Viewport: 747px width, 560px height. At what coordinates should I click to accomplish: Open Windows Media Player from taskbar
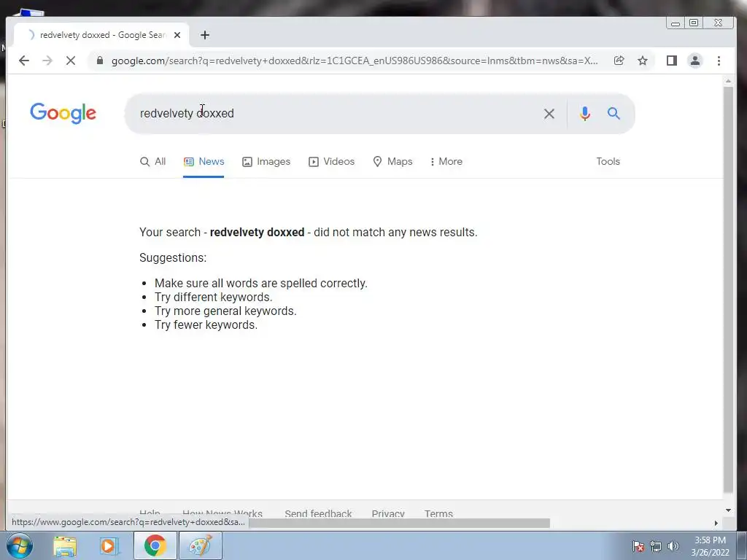(109, 545)
